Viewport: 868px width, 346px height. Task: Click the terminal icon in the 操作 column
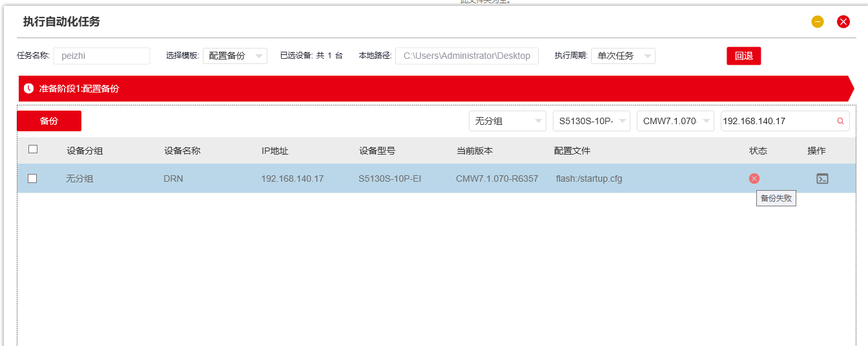pos(821,178)
